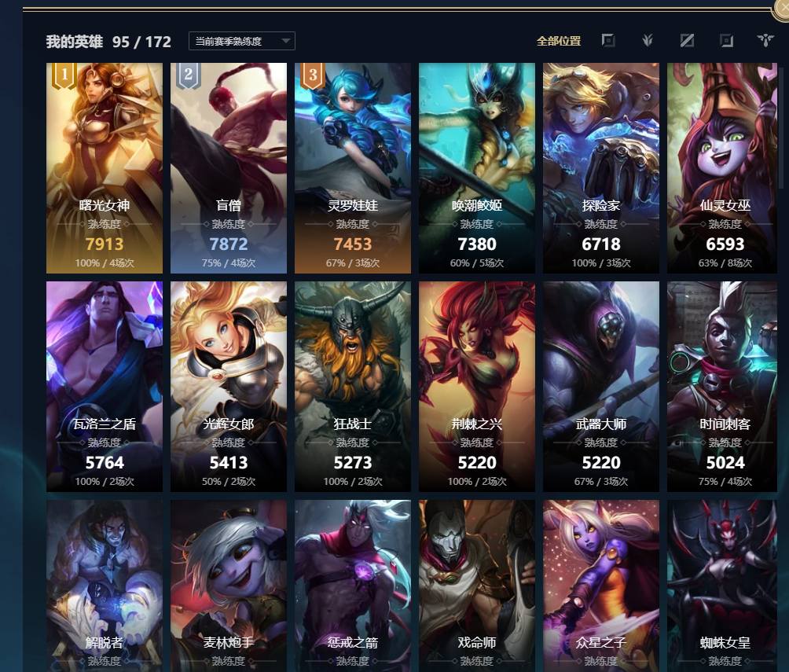Select the 时间刺客 champion card
Viewport: 789px width, 672px height.
coord(722,387)
